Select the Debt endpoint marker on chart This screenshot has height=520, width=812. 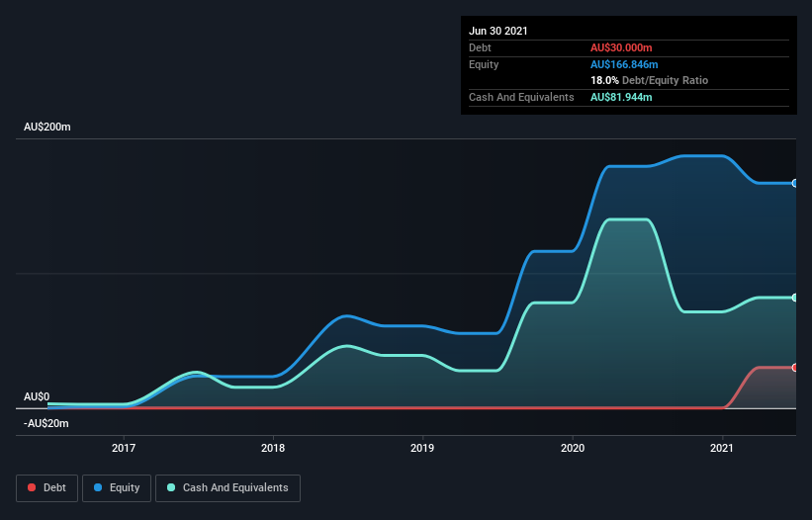(x=794, y=368)
